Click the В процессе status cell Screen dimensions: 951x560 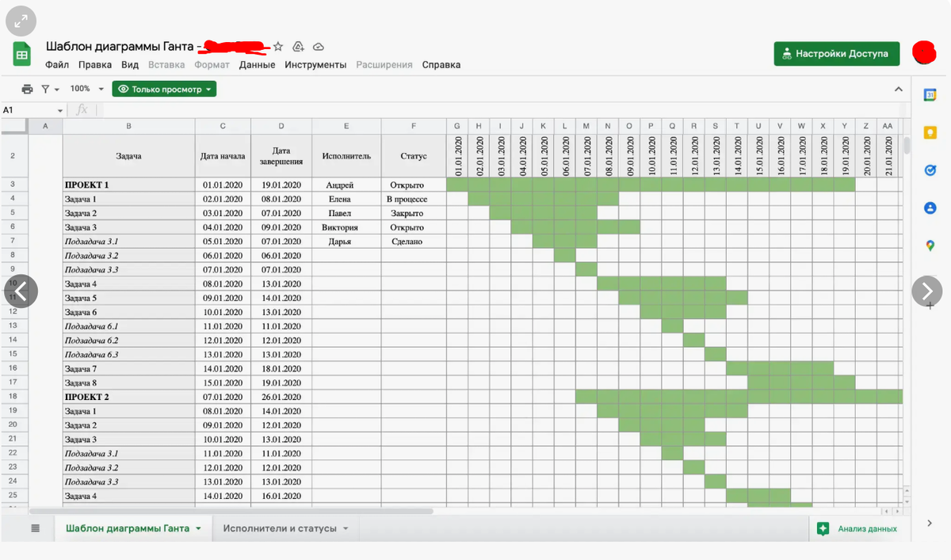[414, 199]
